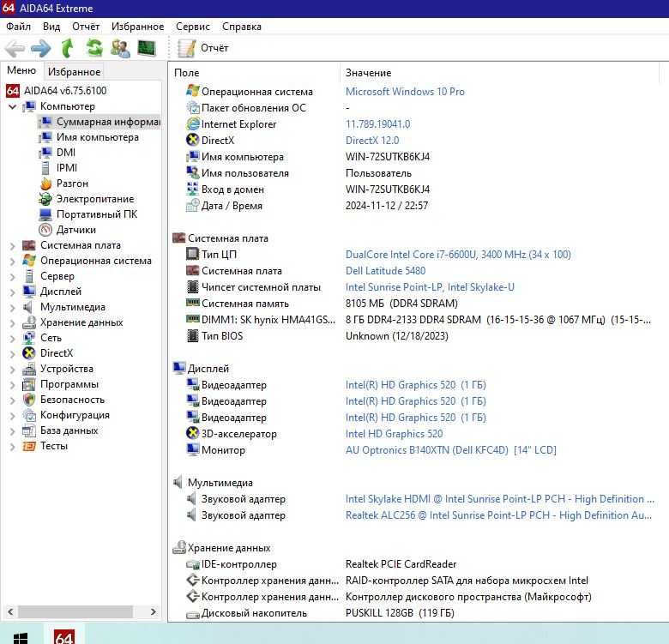Click the IDE-контроллер row icon
This screenshot has height=644, width=669.
click(193, 564)
